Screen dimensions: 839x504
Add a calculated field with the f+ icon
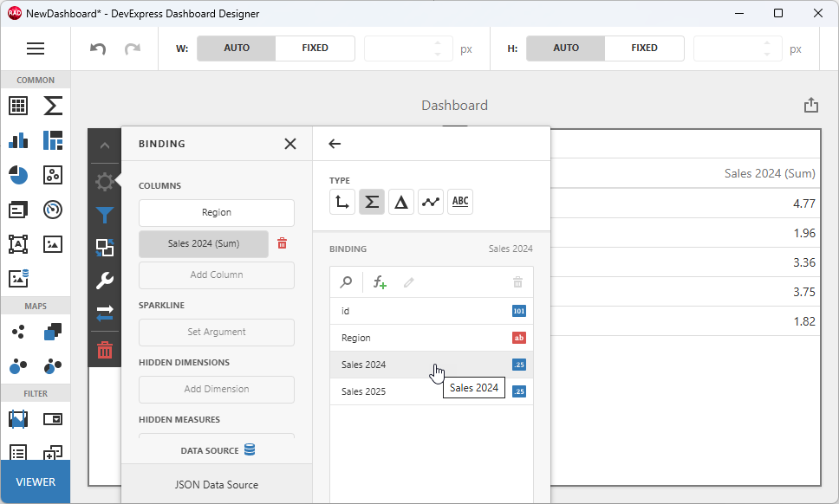pos(379,281)
